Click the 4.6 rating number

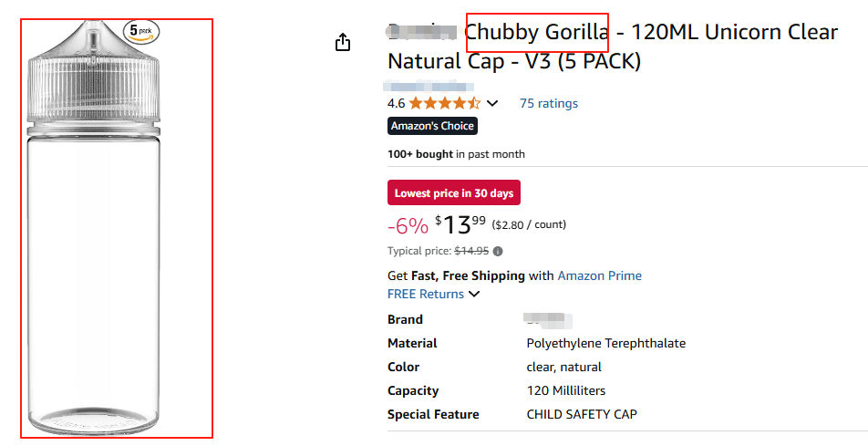[396, 103]
